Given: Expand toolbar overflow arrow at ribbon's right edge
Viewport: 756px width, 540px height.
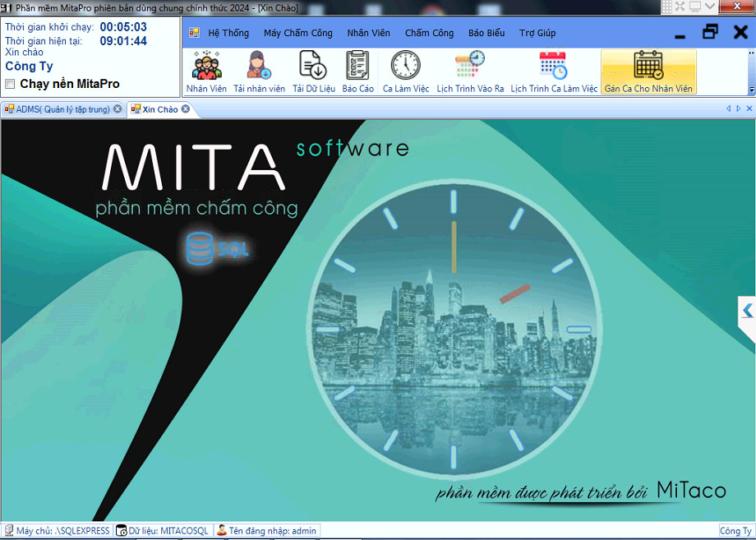Looking at the screenshot, I should [751, 90].
